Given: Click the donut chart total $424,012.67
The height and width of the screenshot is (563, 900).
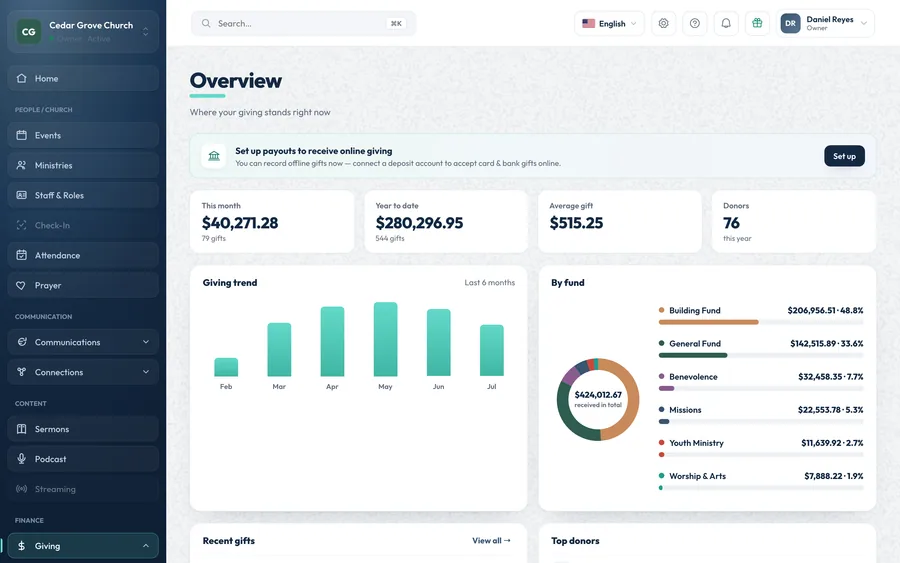Looking at the screenshot, I should [x=598, y=395].
